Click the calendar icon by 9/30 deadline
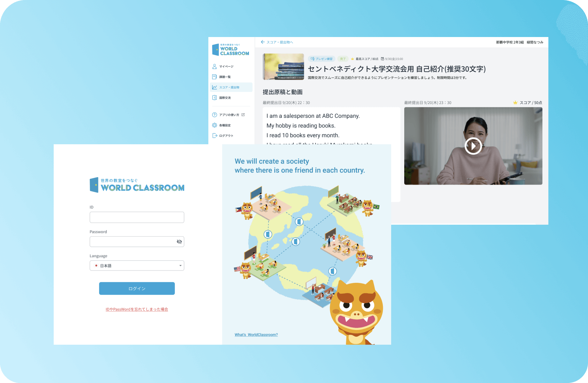 coord(383,59)
